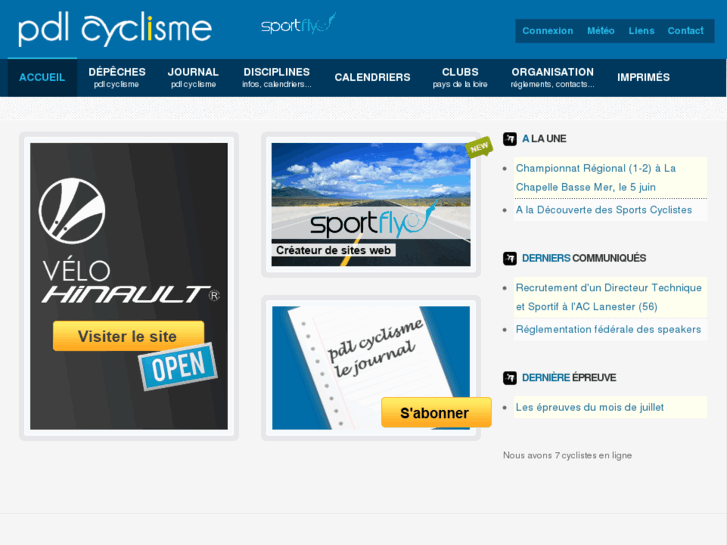
Task: Open the CLUBS pays de la loire menu
Action: click(x=460, y=77)
